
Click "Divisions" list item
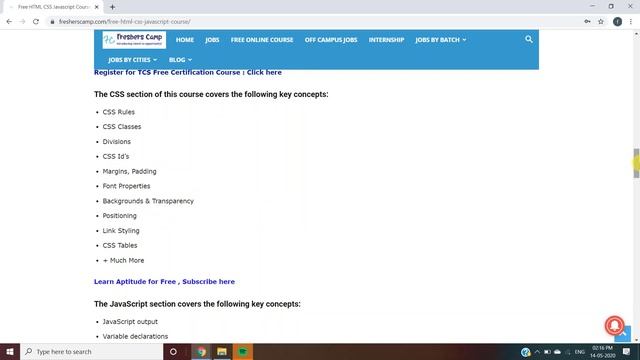coord(117,142)
